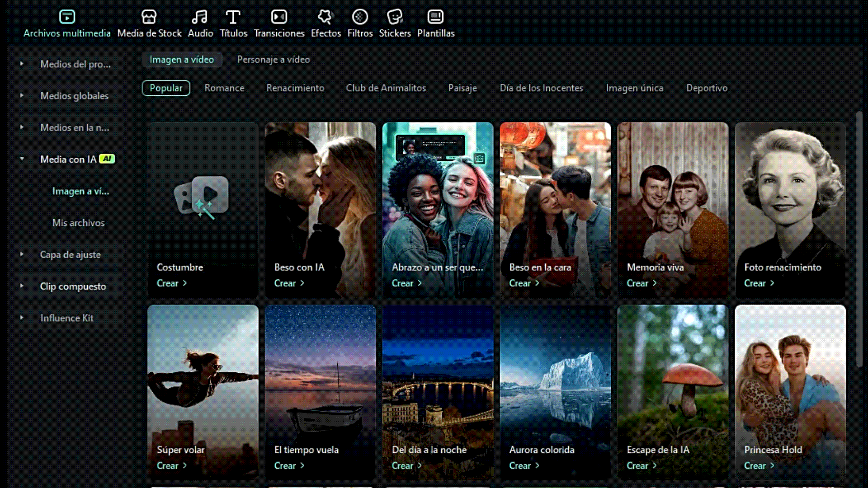Click the vertical scrollbar of template grid
The image size is (868, 488).
click(x=859, y=239)
